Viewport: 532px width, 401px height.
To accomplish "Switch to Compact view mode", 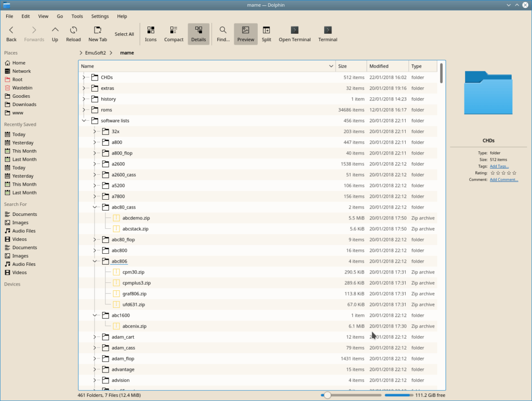I will (174, 33).
